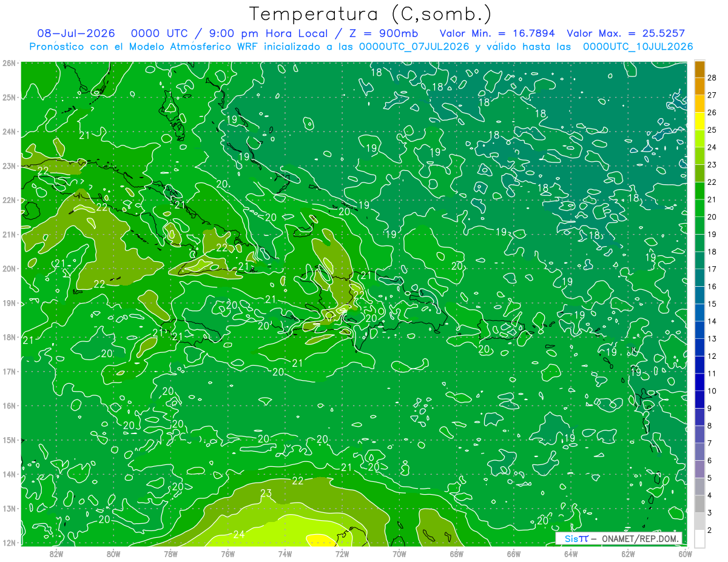This screenshot has height=562, width=728.
Task: Click legend value "7" on color scale
Action: (x=710, y=443)
